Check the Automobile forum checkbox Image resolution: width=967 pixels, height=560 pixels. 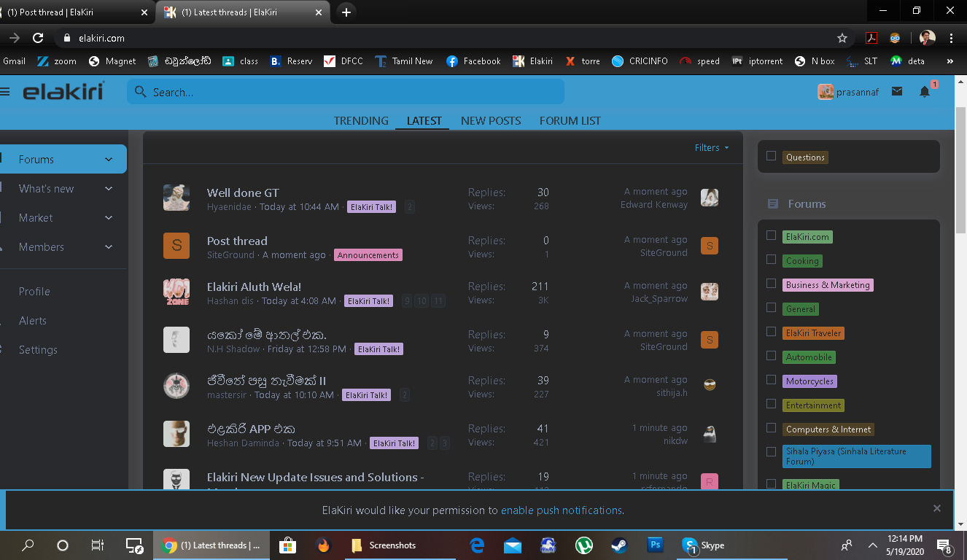(771, 356)
